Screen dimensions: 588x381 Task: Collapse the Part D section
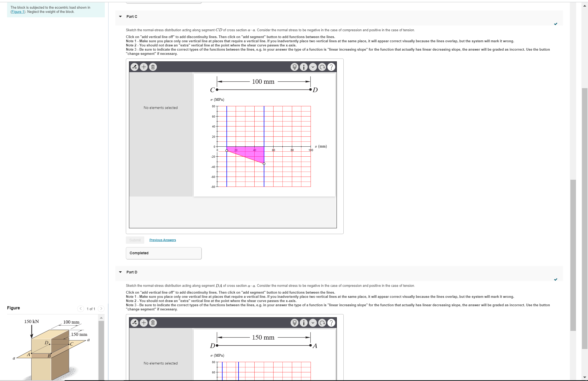point(120,272)
